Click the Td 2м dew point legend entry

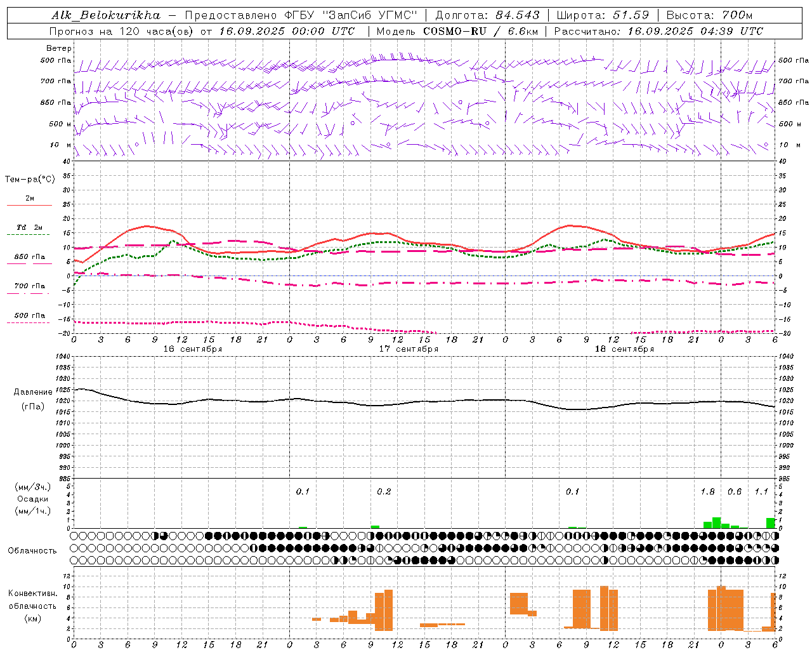click(x=30, y=227)
